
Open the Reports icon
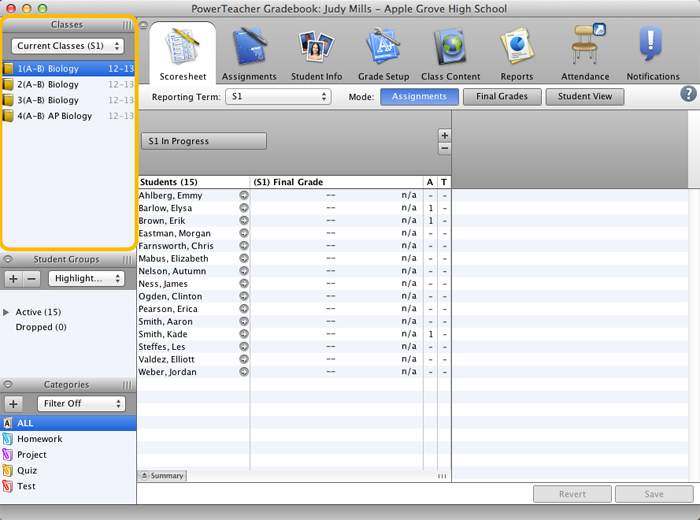517,46
